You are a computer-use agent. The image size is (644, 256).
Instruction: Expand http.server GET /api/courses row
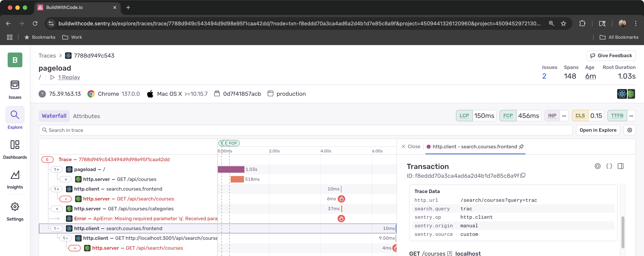(x=66, y=179)
